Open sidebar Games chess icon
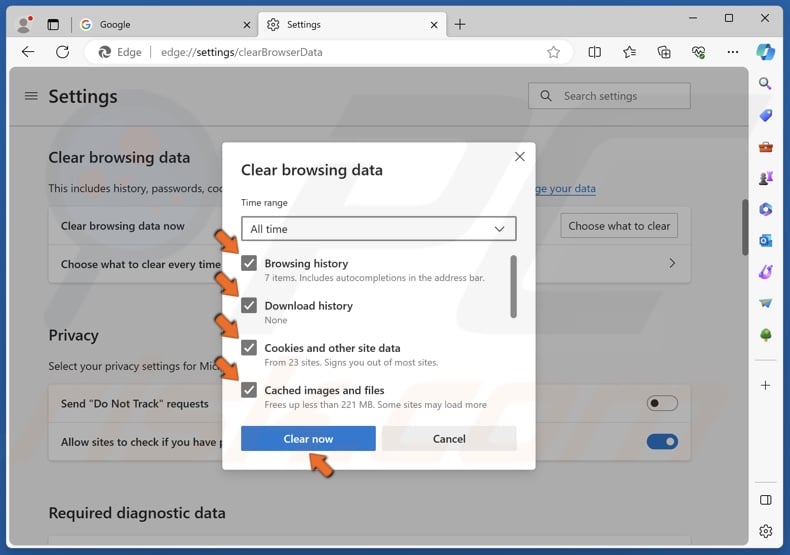The image size is (790, 555). [x=765, y=178]
